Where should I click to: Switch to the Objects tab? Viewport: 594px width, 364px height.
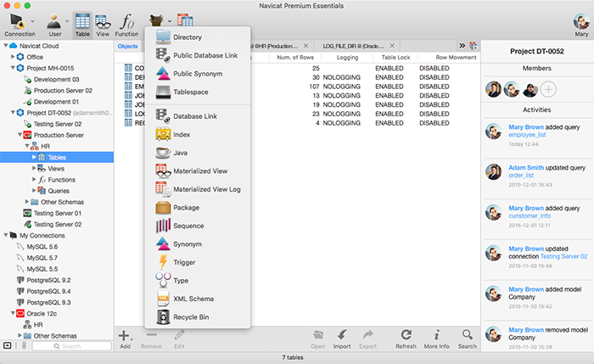tap(127, 46)
